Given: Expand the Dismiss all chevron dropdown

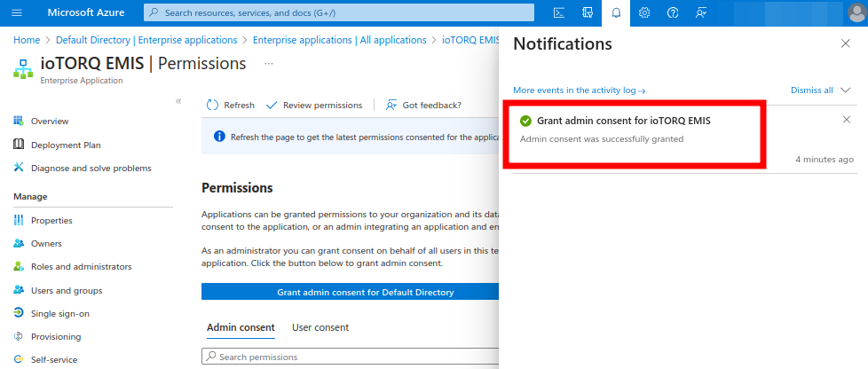Looking at the screenshot, I should [845, 90].
